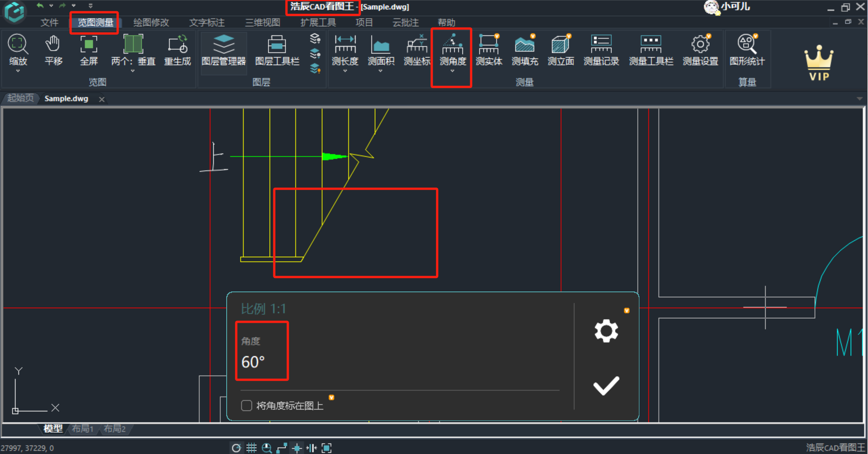Image resolution: width=868 pixels, height=454 pixels.
Task: Open 测量设置 measurement settings
Action: (x=700, y=50)
